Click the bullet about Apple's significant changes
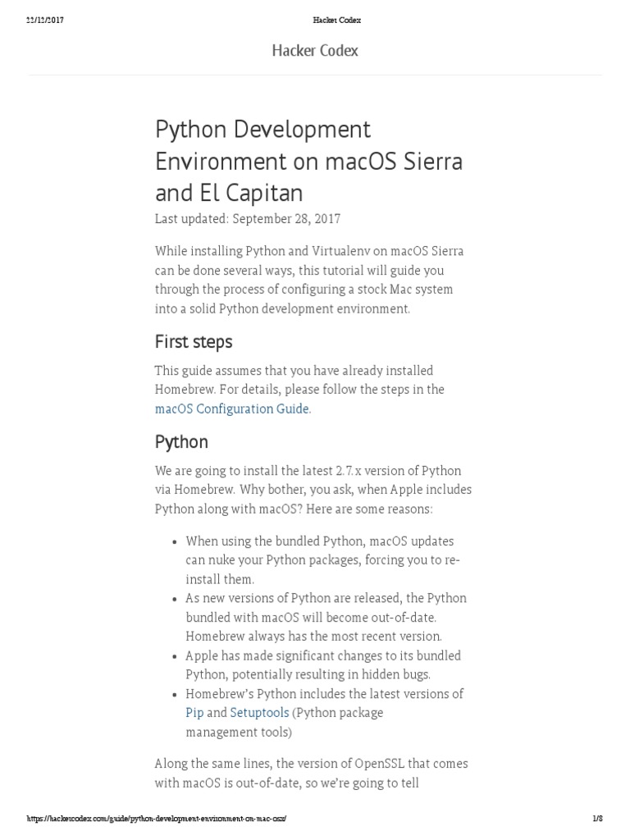 tap(323, 665)
